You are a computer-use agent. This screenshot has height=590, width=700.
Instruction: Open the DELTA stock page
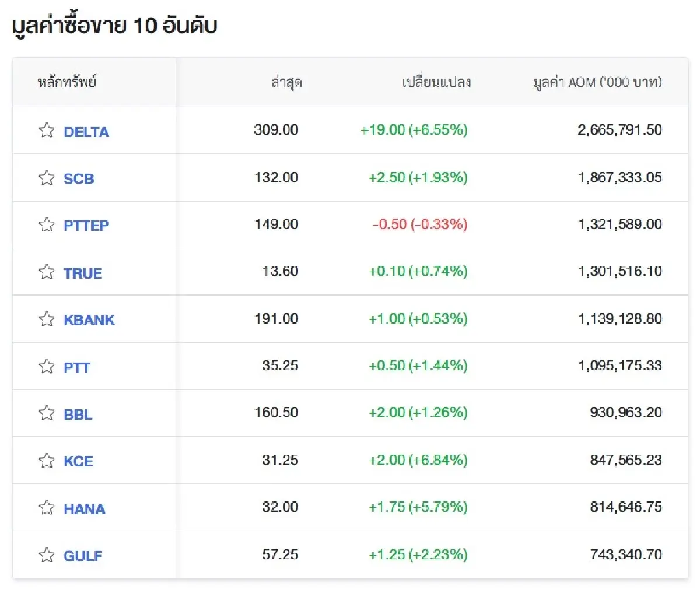[x=86, y=132]
